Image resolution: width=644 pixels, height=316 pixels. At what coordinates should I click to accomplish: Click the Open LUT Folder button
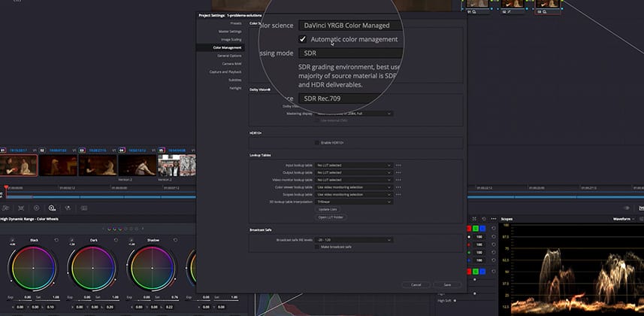coord(331,217)
